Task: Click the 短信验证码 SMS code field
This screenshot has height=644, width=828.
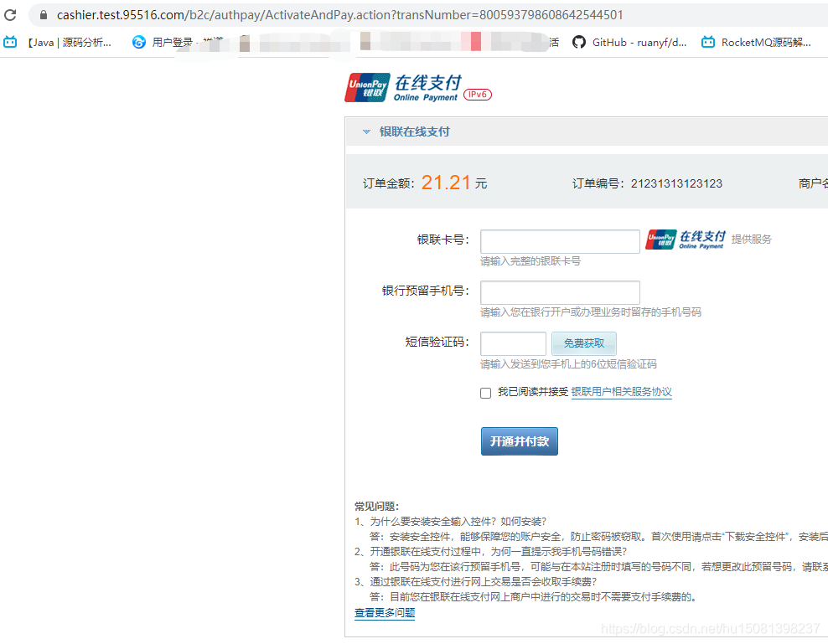Action: coord(513,343)
